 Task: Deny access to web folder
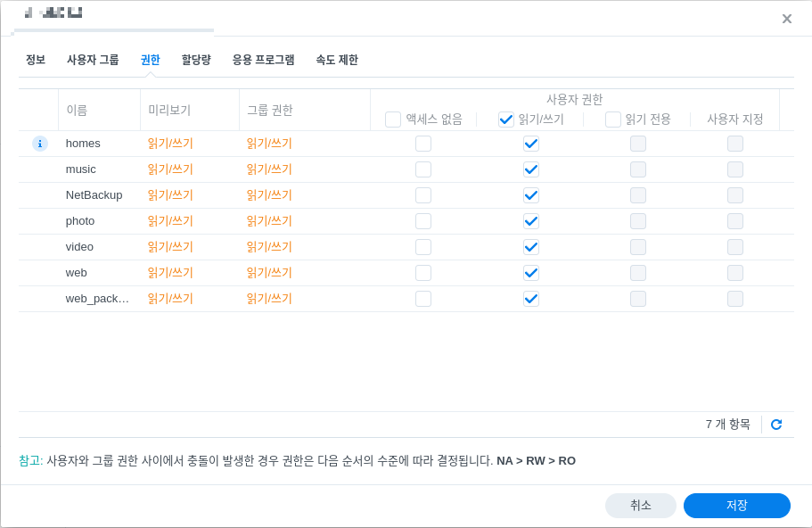point(423,273)
